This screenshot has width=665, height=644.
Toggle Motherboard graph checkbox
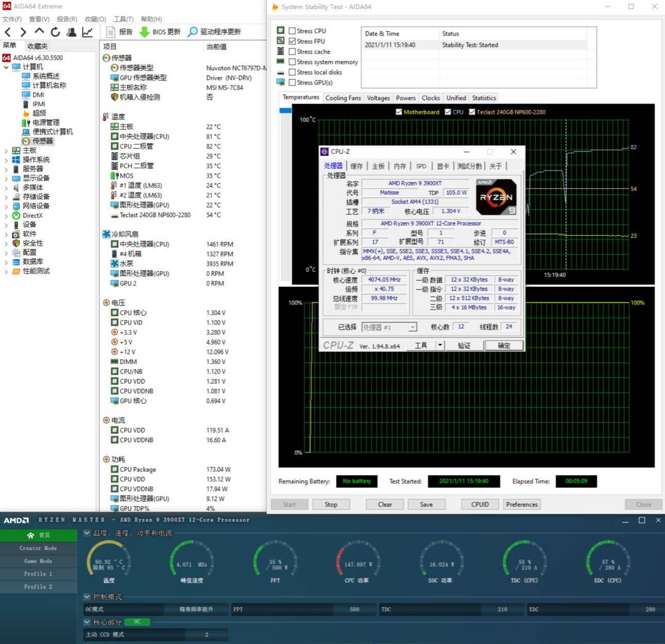tap(399, 112)
